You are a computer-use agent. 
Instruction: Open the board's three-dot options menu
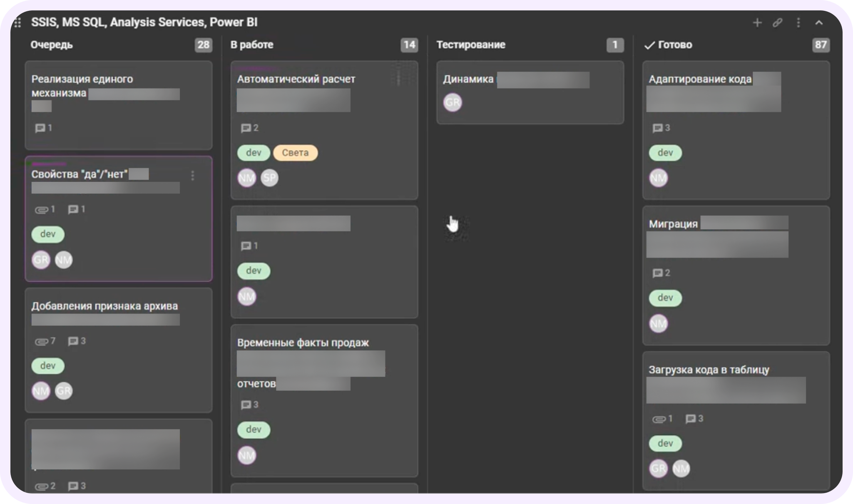click(798, 23)
